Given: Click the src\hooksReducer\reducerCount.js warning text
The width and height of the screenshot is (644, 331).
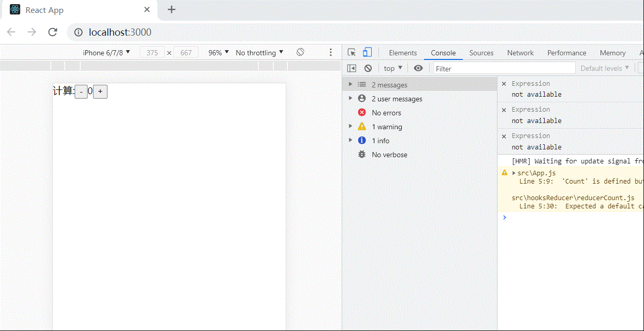Looking at the screenshot, I should 573,198.
